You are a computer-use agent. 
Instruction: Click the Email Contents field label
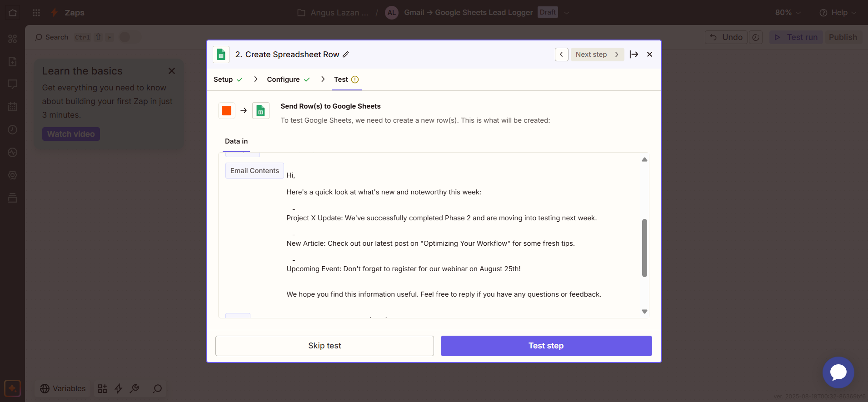tap(254, 171)
